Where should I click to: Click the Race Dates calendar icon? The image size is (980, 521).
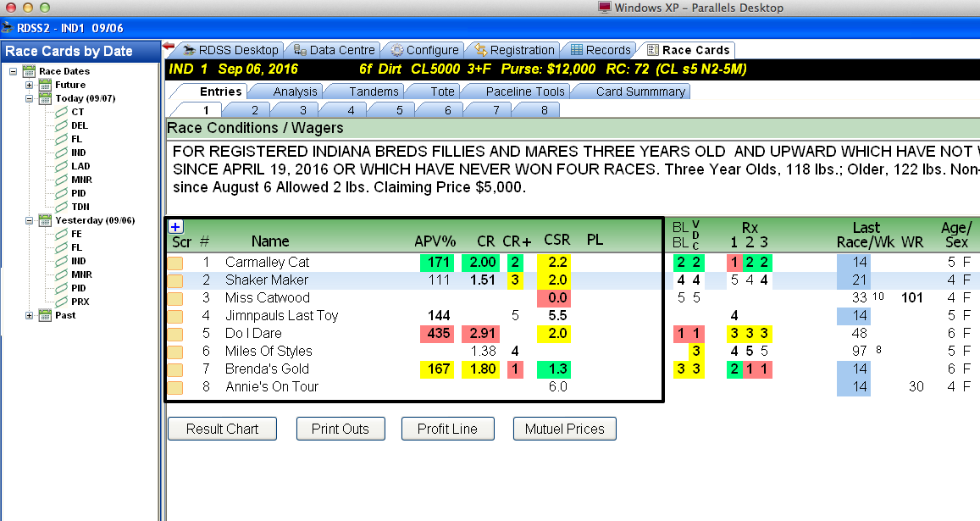(x=29, y=70)
